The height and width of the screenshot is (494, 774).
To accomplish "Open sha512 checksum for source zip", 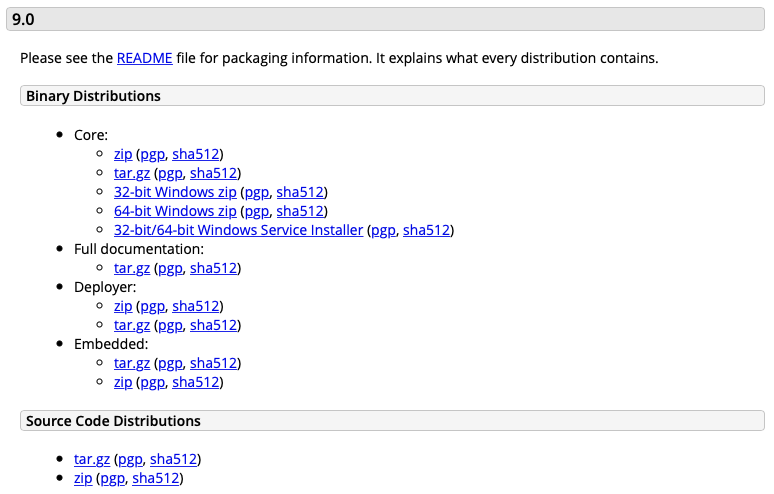I will [155, 478].
